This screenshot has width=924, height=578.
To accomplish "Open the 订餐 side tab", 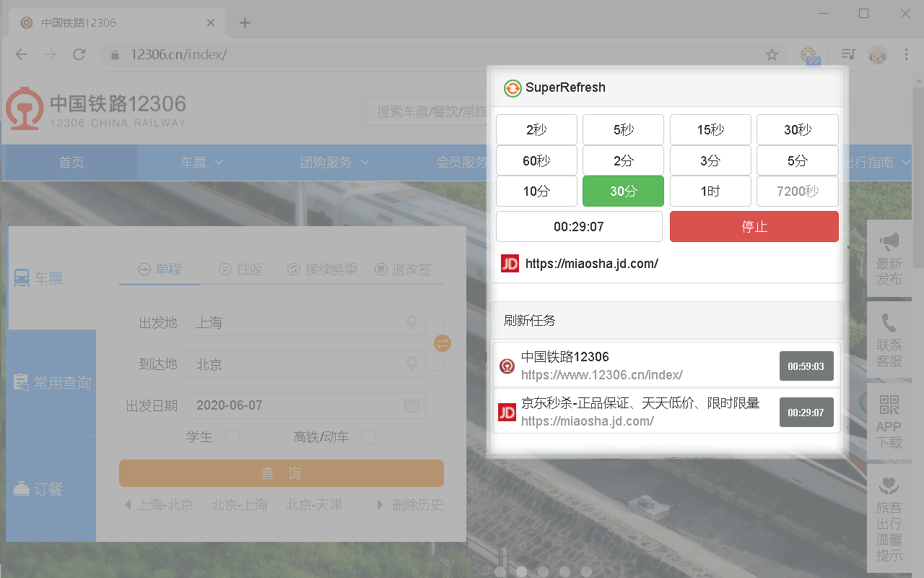I will click(x=52, y=489).
